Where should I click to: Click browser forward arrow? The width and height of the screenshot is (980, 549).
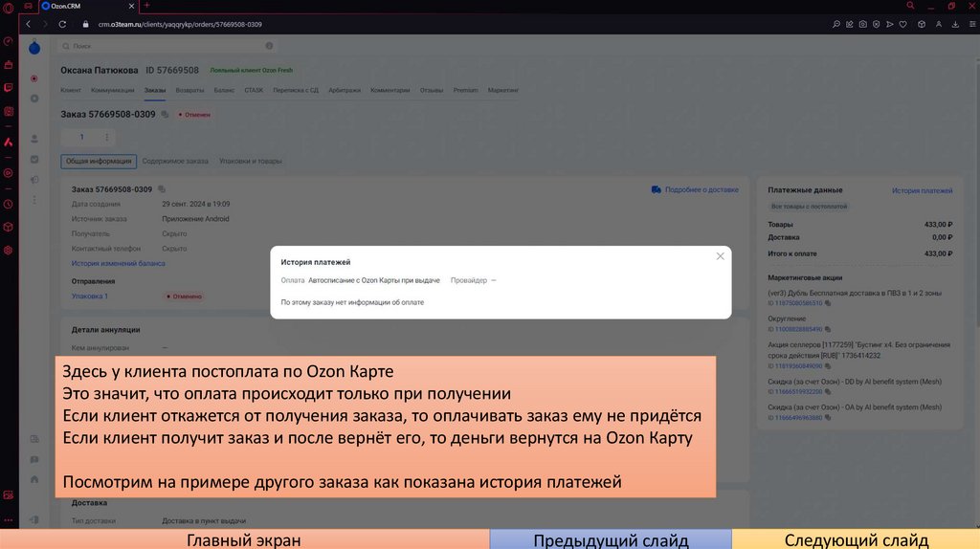point(45,24)
